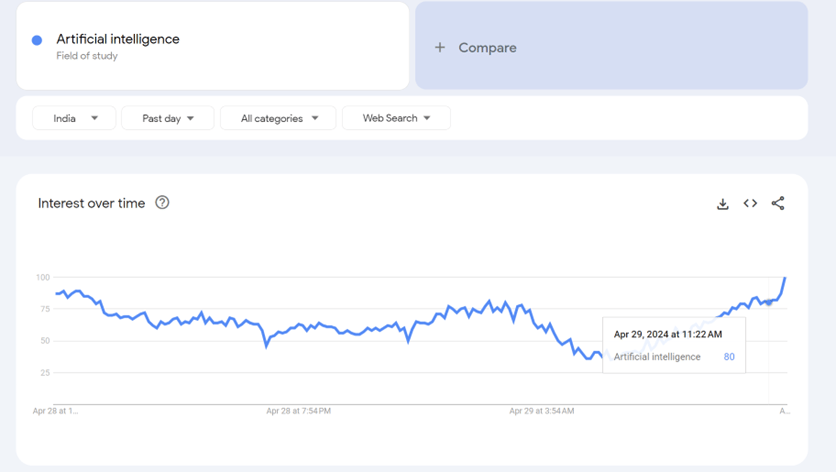The width and height of the screenshot is (836, 472).
Task: Click the blue dot beside Artificial intelligence
Action: (37, 40)
